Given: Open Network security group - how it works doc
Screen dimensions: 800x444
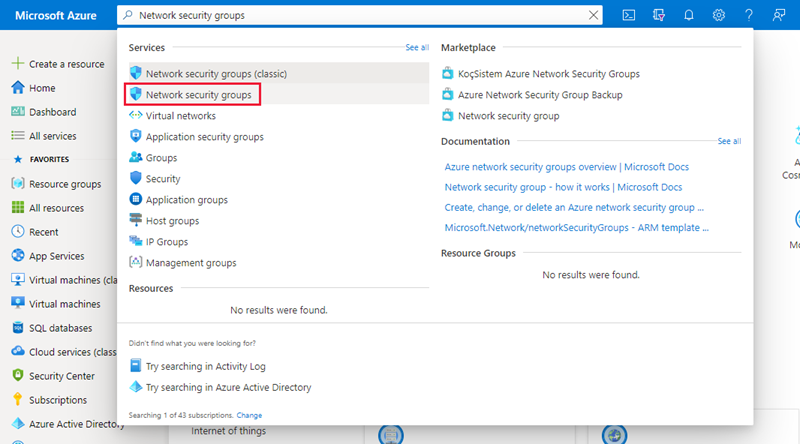Looking at the screenshot, I should click(x=563, y=187).
